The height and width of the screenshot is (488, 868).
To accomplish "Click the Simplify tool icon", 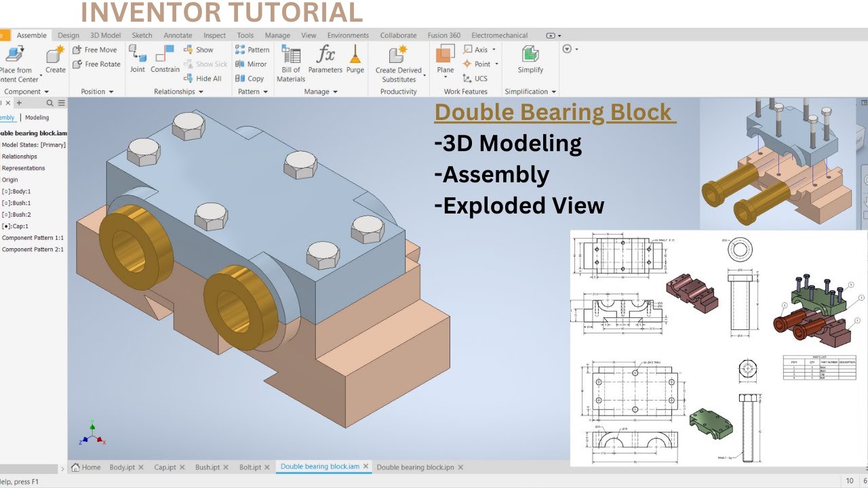I will pyautogui.click(x=530, y=54).
